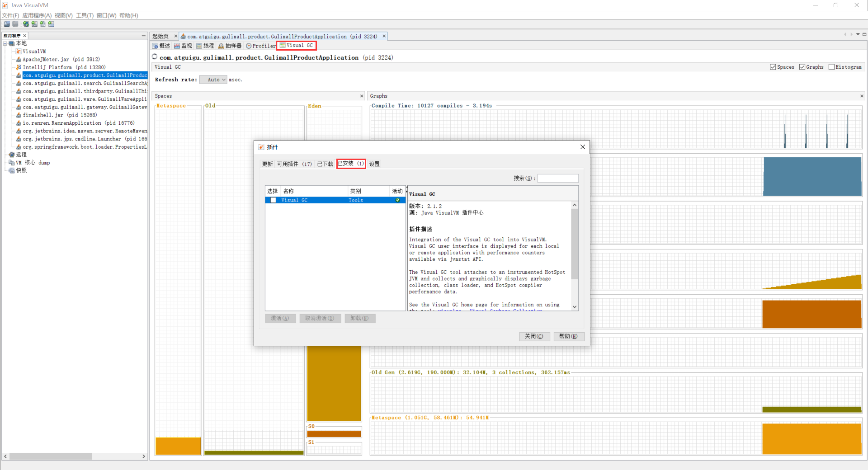This screenshot has height=470, width=868.
Task: Click the 关闭(C) button in plugin dialog
Action: point(534,336)
